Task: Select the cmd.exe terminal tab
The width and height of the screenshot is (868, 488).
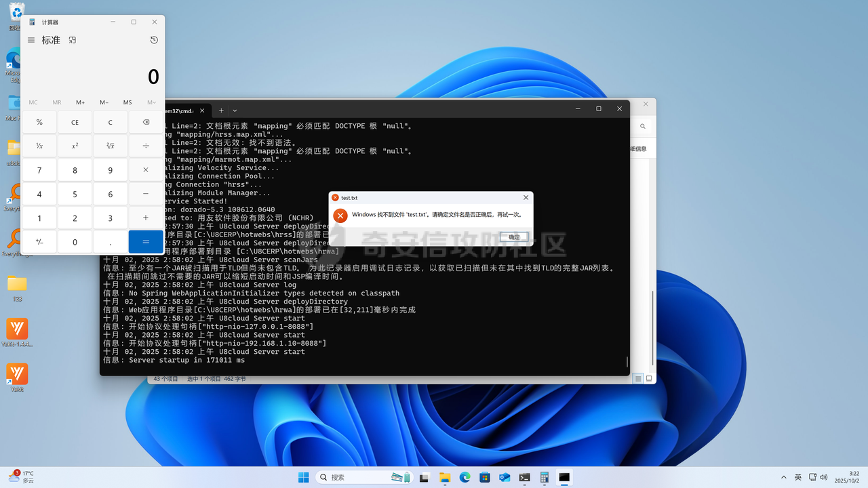Action: [x=180, y=110]
